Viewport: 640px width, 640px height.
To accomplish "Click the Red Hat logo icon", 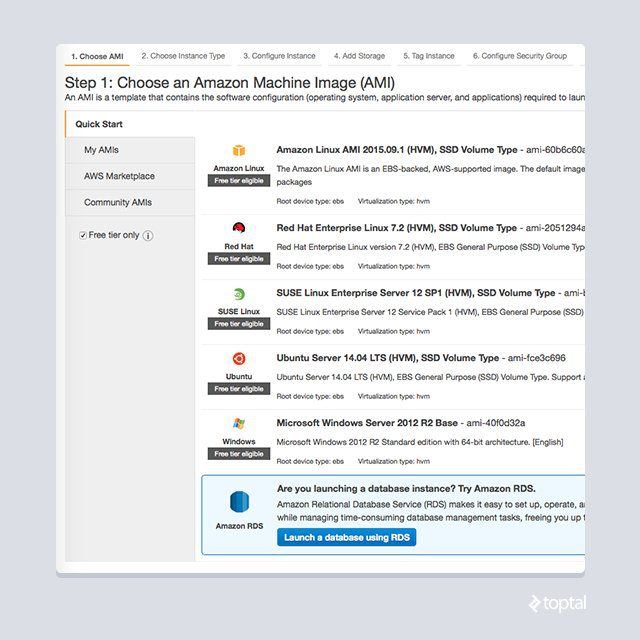I will pyautogui.click(x=239, y=228).
